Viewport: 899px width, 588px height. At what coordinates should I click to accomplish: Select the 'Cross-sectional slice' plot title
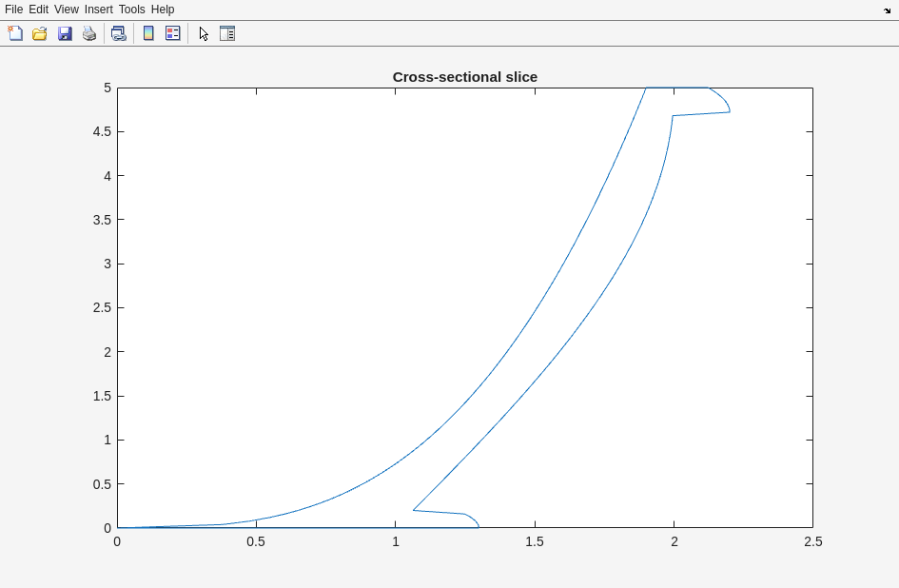tap(465, 77)
